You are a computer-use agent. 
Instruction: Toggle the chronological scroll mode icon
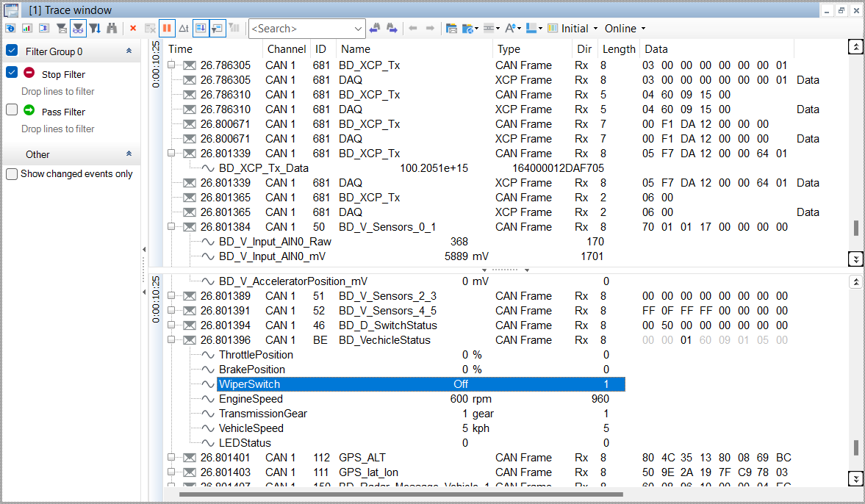tap(201, 28)
